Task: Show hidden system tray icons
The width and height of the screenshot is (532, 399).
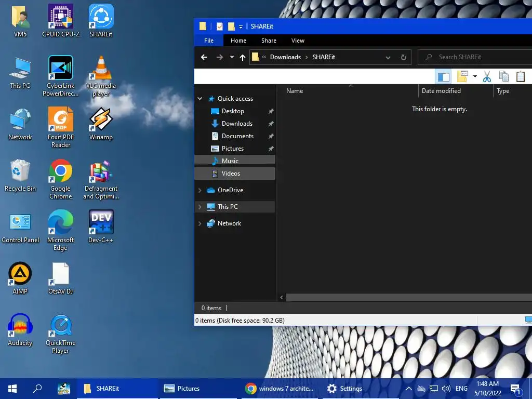Action: click(409, 389)
